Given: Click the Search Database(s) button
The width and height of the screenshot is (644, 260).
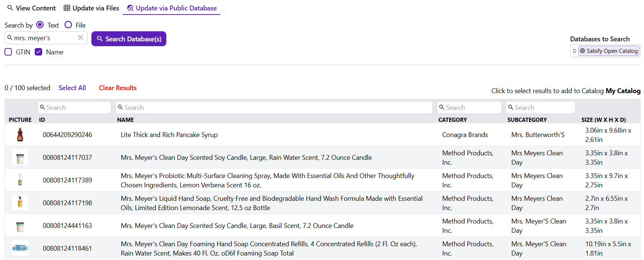Looking at the screenshot, I should pos(129,39).
